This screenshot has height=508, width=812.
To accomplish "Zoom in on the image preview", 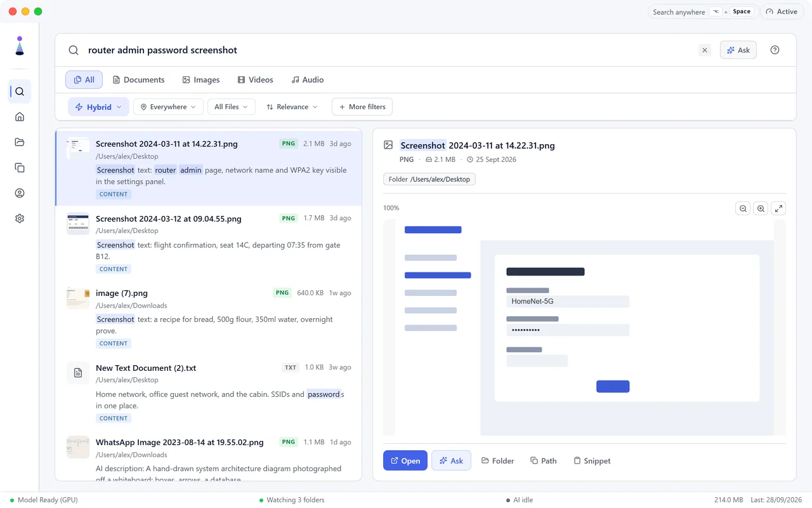I will click(761, 208).
